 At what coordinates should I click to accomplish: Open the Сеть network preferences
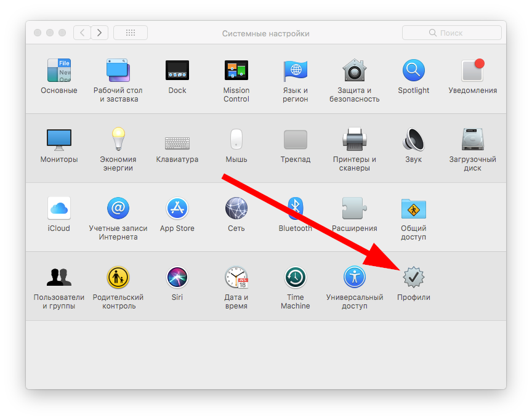(236, 209)
